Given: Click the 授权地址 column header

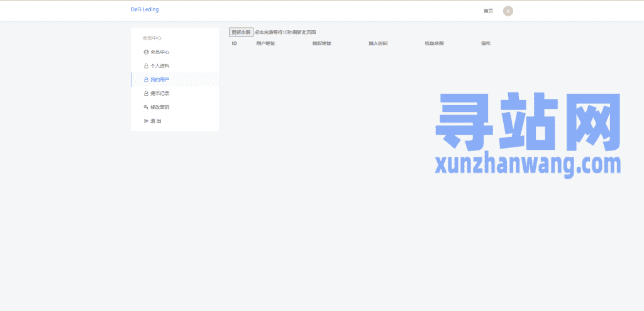Looking at the screenshot, I should coord(322,43).
